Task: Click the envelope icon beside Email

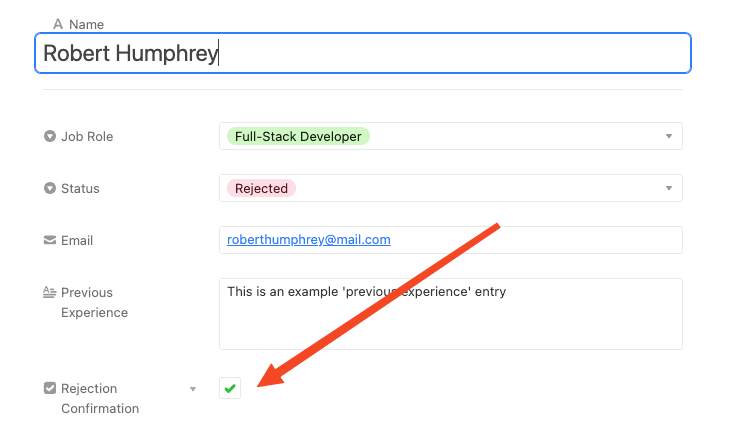Action: 50,240
